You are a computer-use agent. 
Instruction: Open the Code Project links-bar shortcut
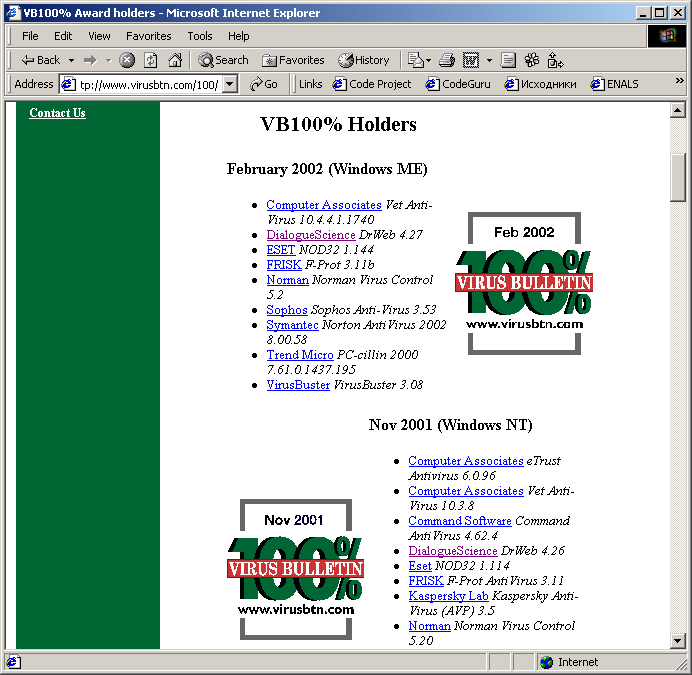372,84
